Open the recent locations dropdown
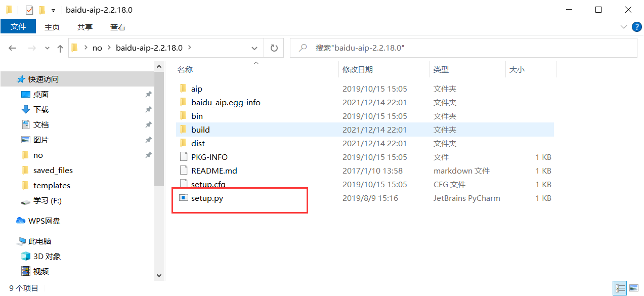This screenshot has width=644, height=296. pyautogui.click(x=48, y=48)
